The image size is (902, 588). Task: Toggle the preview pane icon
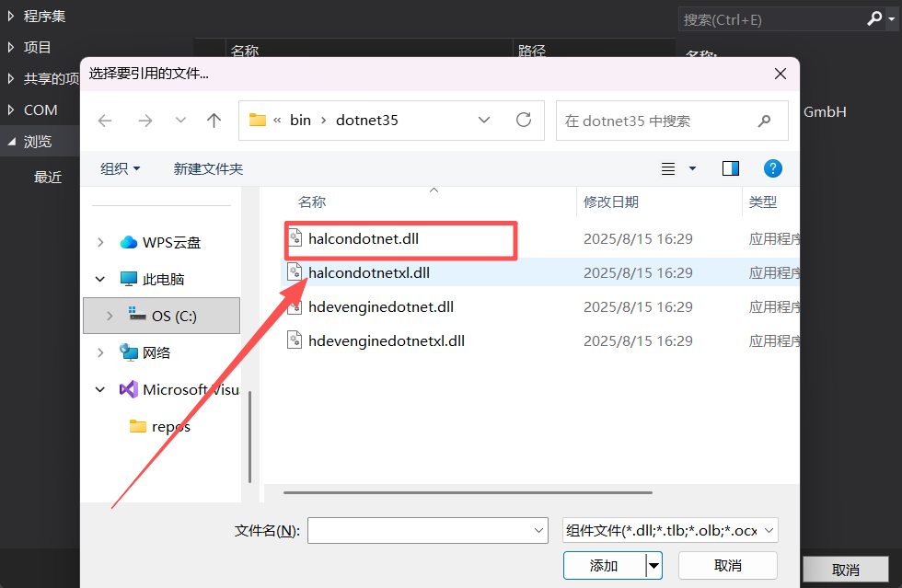tap(731, 168)
